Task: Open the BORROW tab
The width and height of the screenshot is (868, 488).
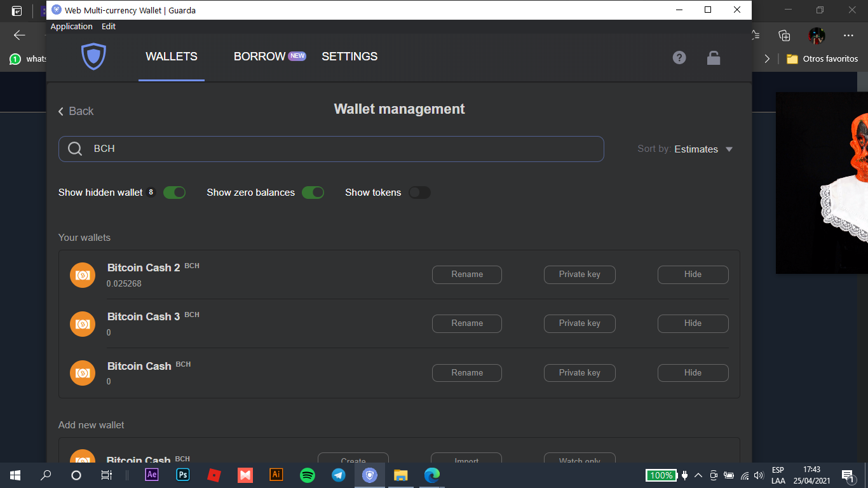Action: [259, 57]
